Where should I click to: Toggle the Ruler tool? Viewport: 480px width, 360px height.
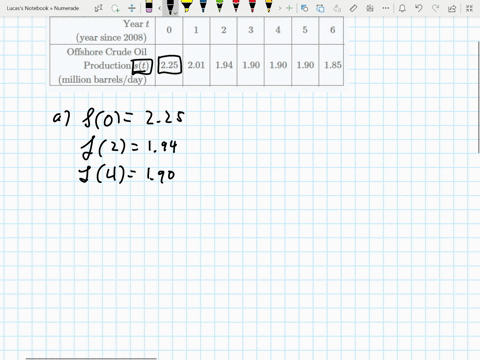coord(353,8)
